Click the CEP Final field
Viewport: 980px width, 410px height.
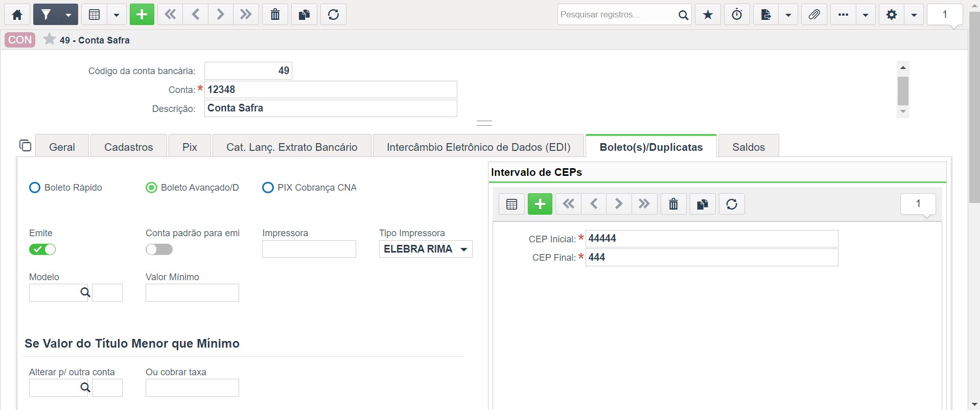tap(712, 257)
